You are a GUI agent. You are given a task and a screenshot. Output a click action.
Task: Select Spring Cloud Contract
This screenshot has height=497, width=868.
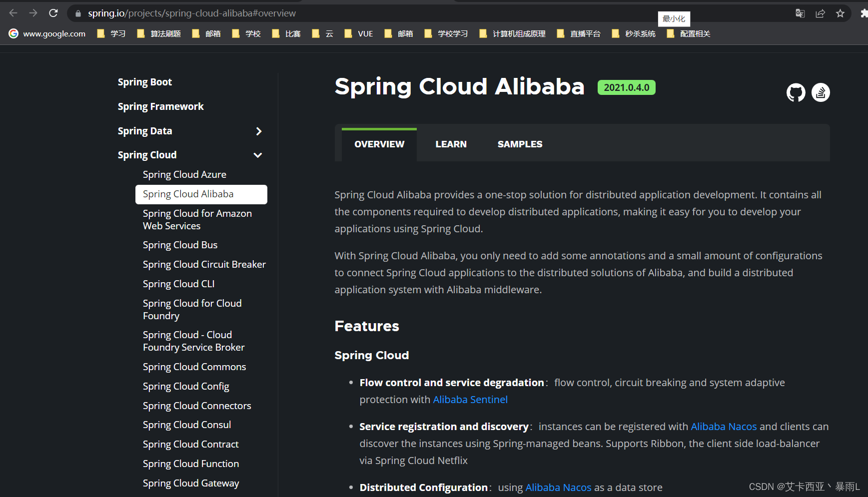click(191, 444)
